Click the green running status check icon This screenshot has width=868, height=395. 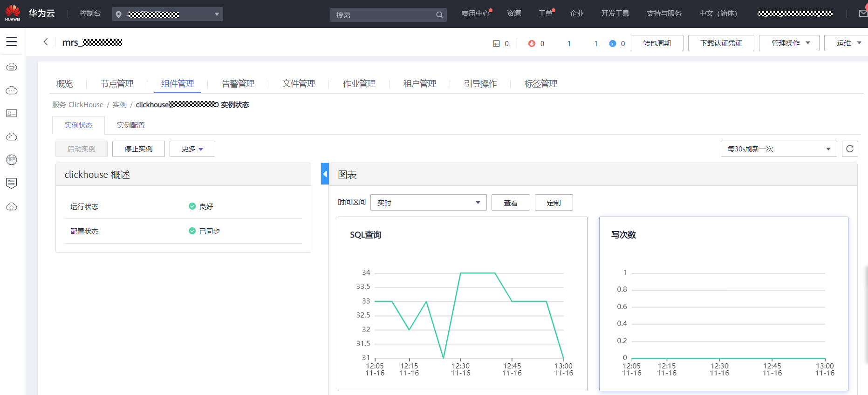[192, 206]
